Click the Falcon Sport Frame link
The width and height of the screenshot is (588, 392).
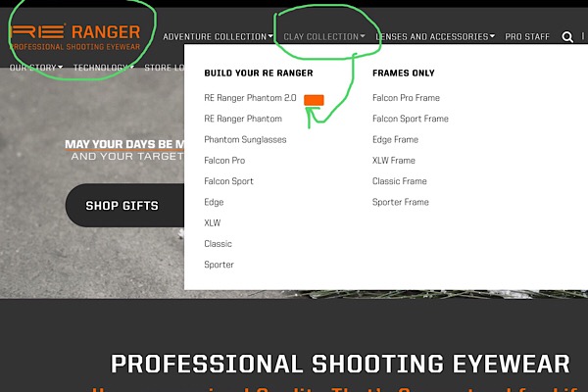tap(410, 119)
